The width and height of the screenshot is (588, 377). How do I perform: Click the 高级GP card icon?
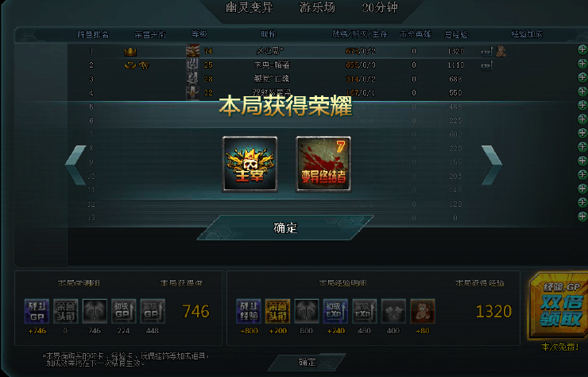point(153,311)
